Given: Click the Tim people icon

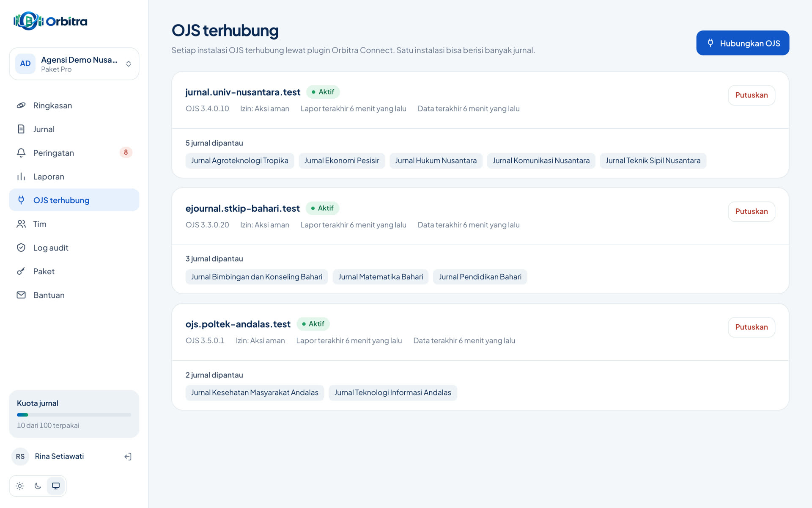Looking at the screenshot, I should (x=21, y=224).
